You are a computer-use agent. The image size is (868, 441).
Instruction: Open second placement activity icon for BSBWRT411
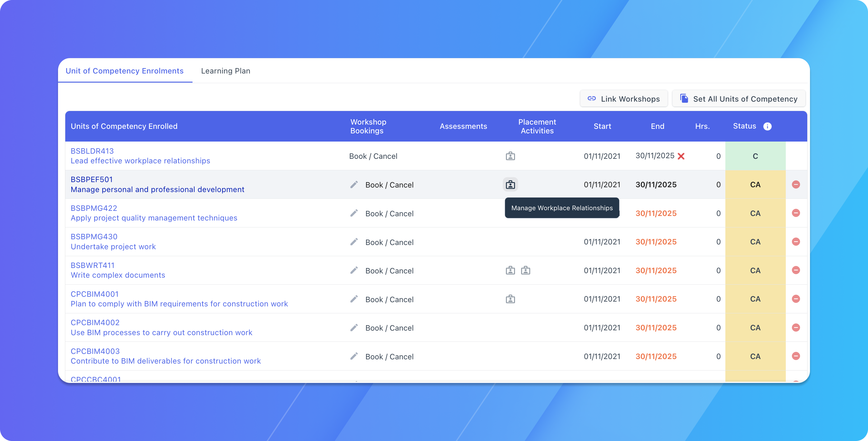click(x=525, y=270)
